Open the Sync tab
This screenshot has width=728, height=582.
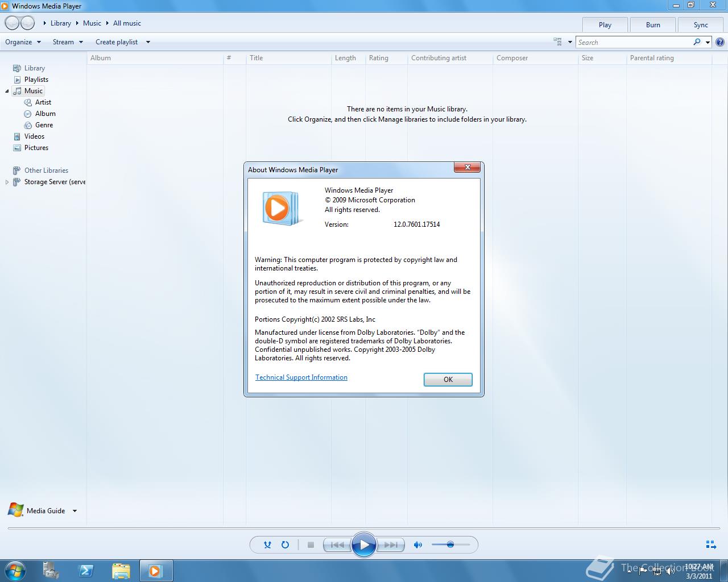coord(701,24)
